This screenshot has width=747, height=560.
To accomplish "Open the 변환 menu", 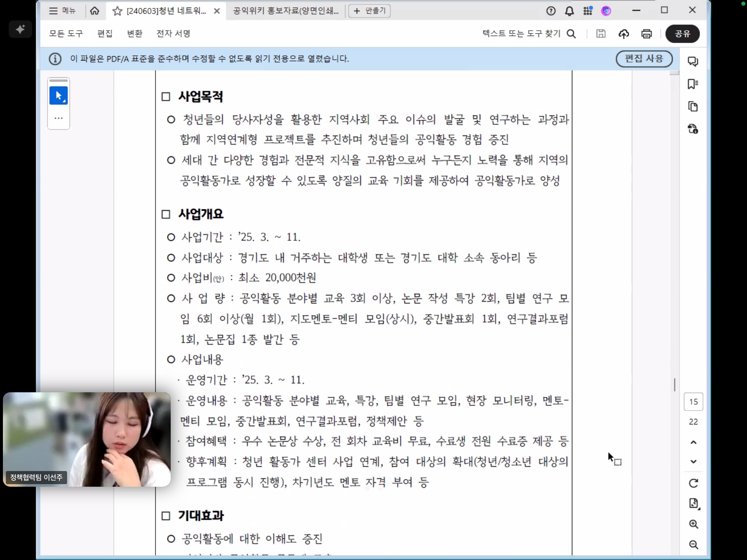I will pyautogui.click(x=135, y=34).
